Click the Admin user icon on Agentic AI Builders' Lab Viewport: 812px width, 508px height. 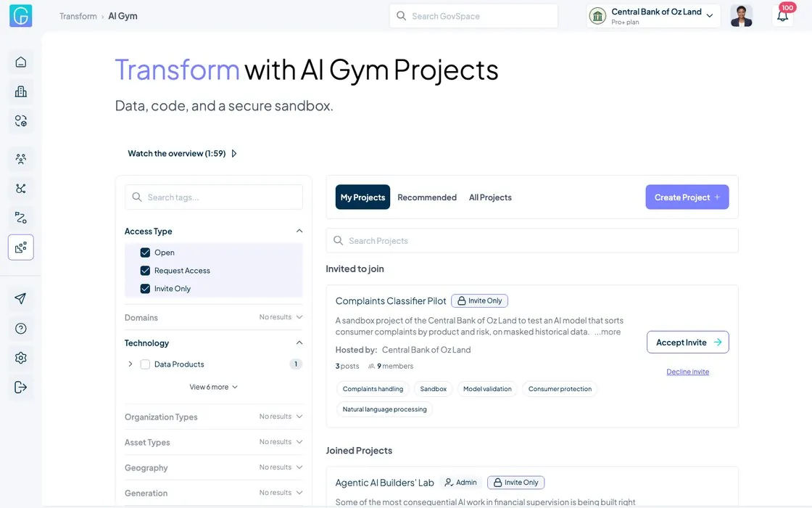click(449, 483)
